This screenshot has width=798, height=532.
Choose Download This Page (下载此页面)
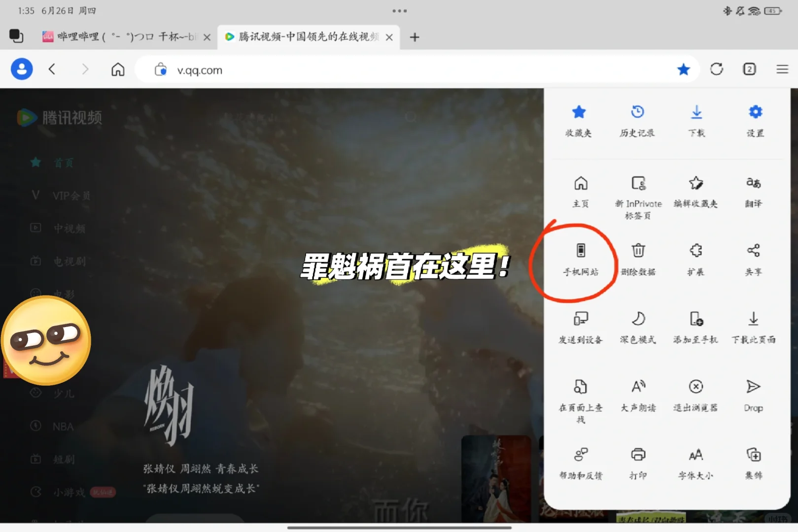753,328
